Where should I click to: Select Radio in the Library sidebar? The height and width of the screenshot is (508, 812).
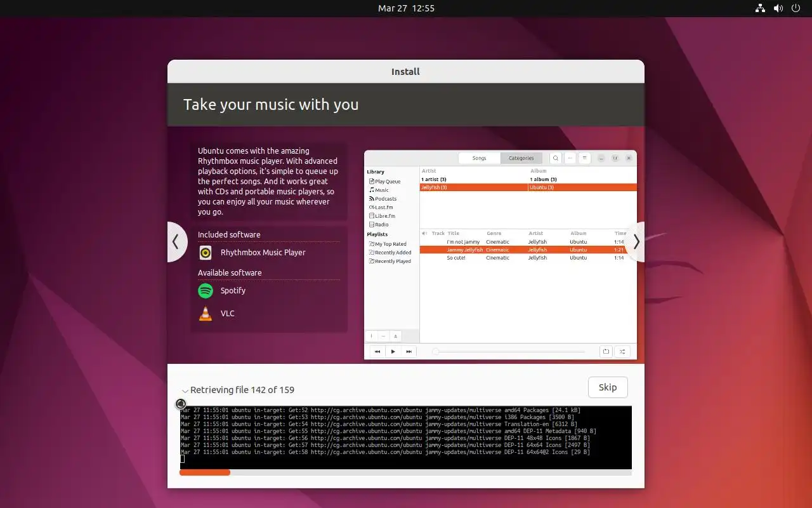point(379,225)
